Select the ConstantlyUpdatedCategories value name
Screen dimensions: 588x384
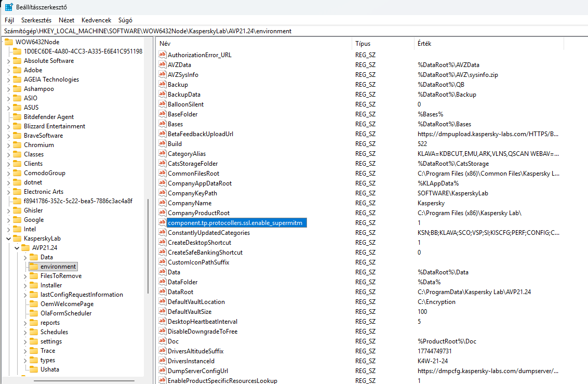[x=209, y=232]
